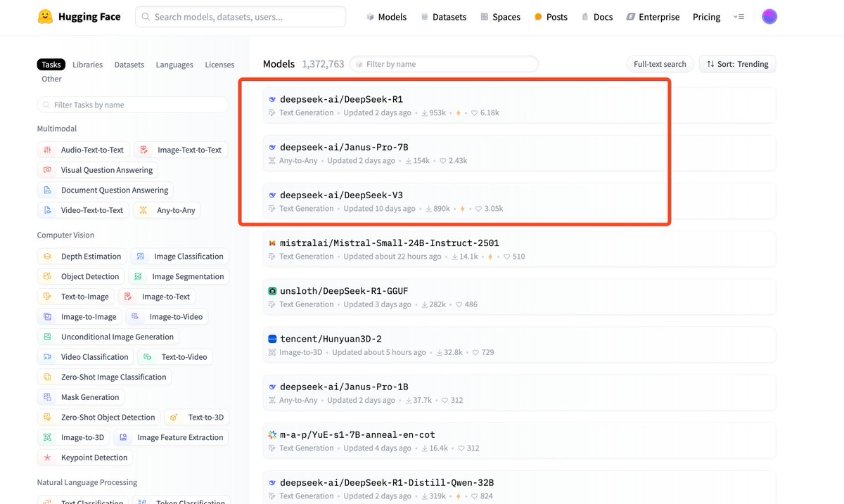The image size is (844, 504).
Task: Click the Janus-Pro-7B model avatar icon
Action: pyautogui.click(x=272, y=148)
